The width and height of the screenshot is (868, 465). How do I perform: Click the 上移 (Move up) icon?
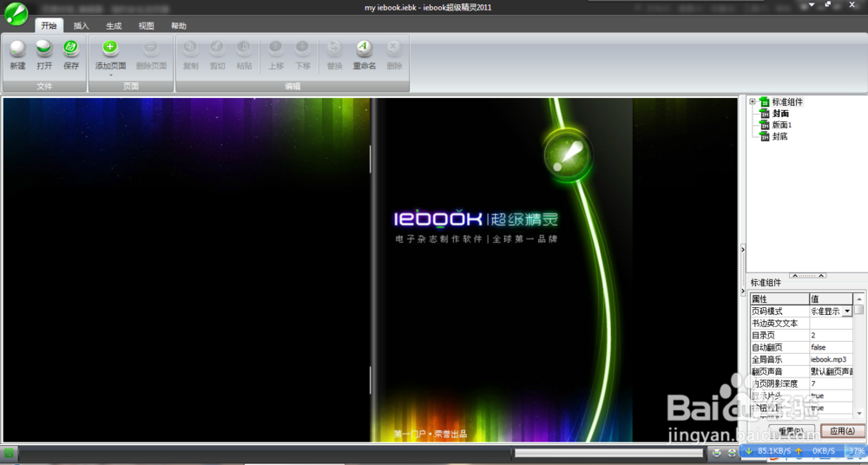[276, 49]
